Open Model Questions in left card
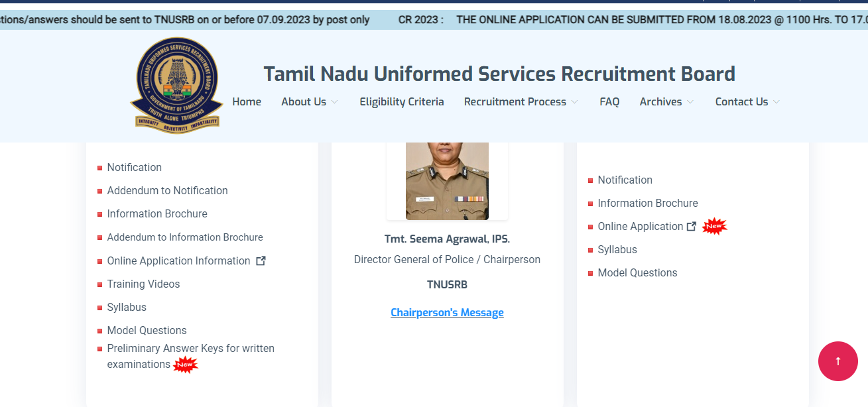868x407 pixels. click(147, 330)
